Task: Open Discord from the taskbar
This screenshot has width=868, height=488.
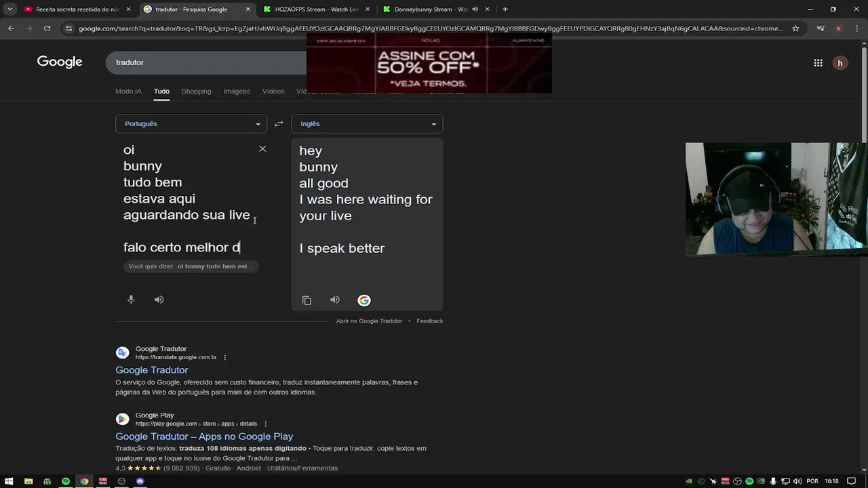Action: tap(140, 481)
